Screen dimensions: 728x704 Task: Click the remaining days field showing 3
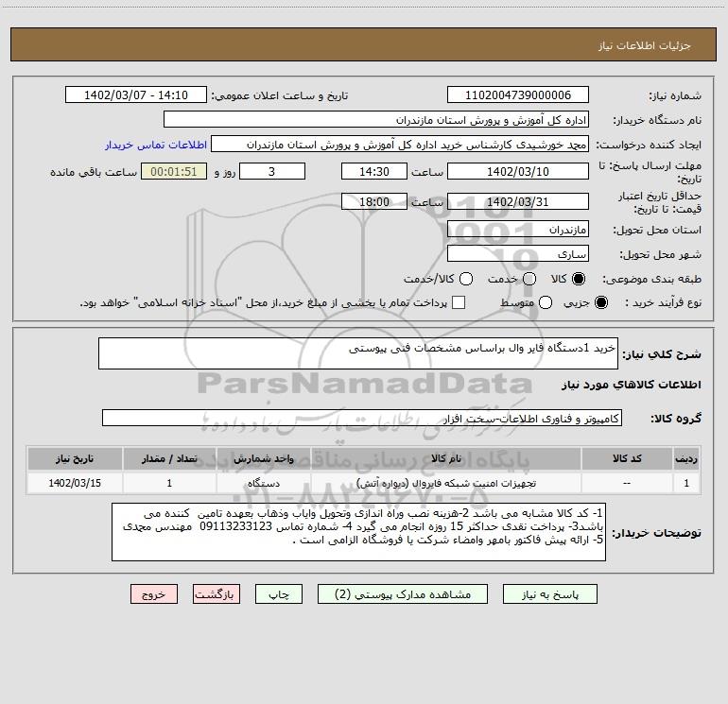click(272, 171)
